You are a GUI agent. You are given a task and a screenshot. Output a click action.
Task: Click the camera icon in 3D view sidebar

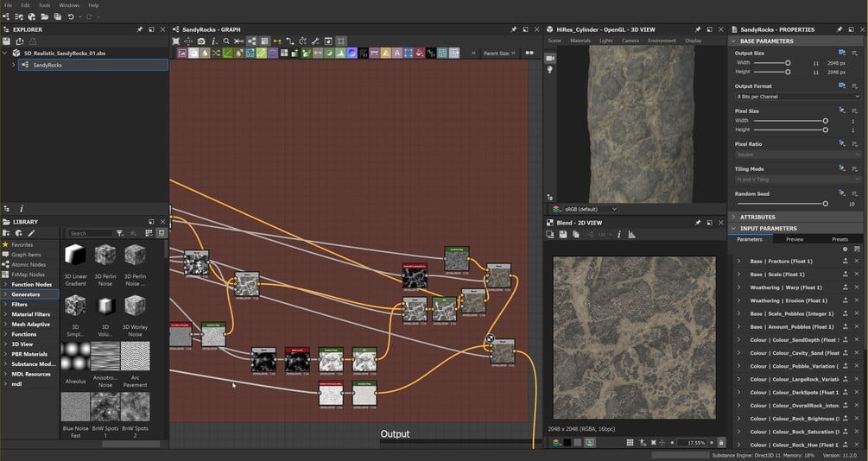550,58
